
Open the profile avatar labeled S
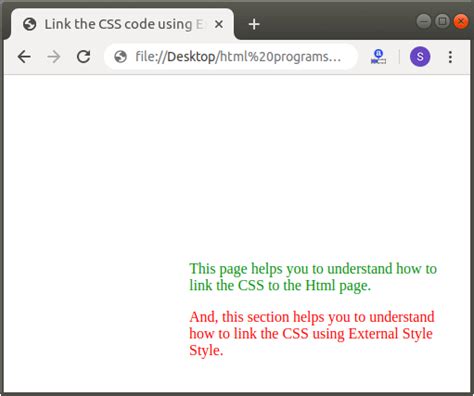point(420,57)
